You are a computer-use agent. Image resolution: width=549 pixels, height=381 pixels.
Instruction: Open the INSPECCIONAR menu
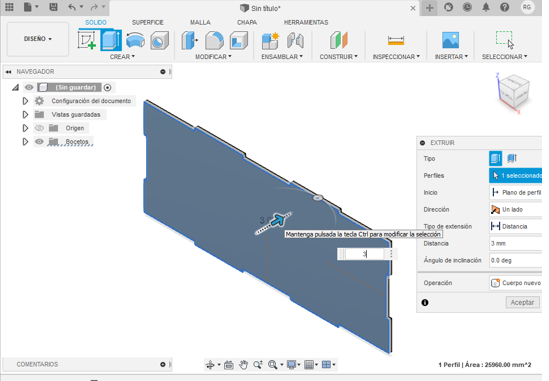(396, 57)
